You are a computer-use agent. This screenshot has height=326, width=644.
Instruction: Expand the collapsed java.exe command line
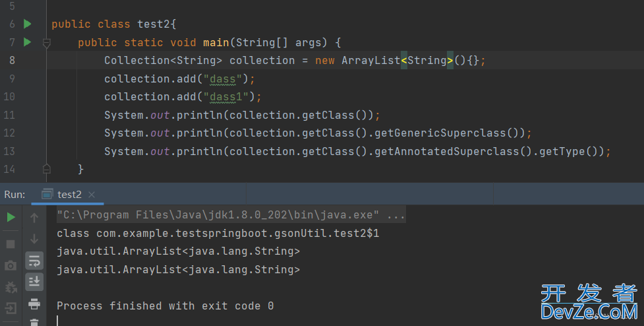[x=396, y=215]
